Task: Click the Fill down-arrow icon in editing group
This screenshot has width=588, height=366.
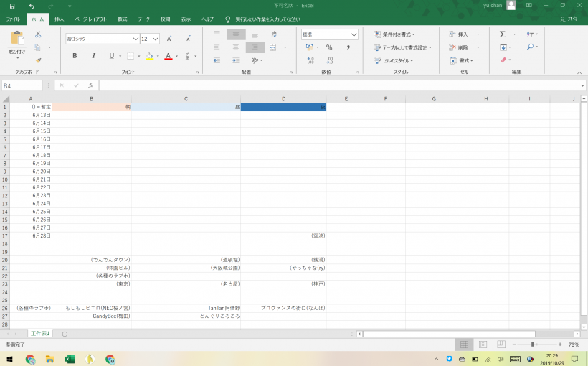Action: click(x=503, y=47)
